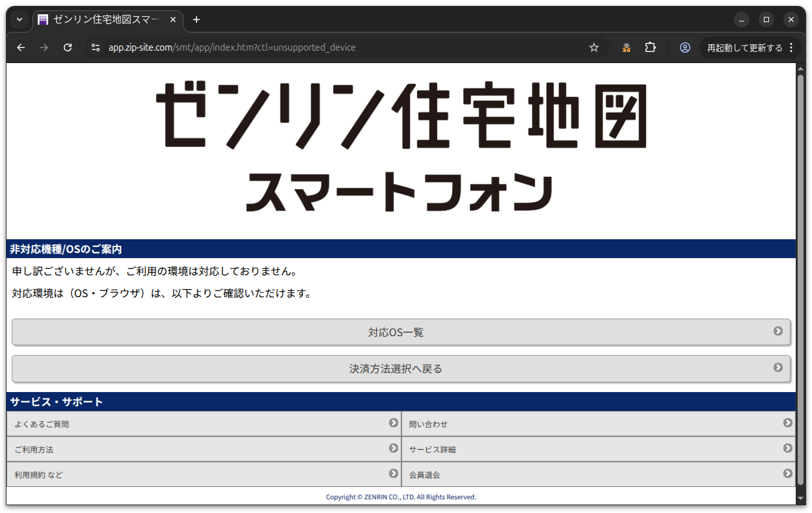Click the scrollbar down arrow
This screenshot has height=513, width=812.
[x=801, y=499]
